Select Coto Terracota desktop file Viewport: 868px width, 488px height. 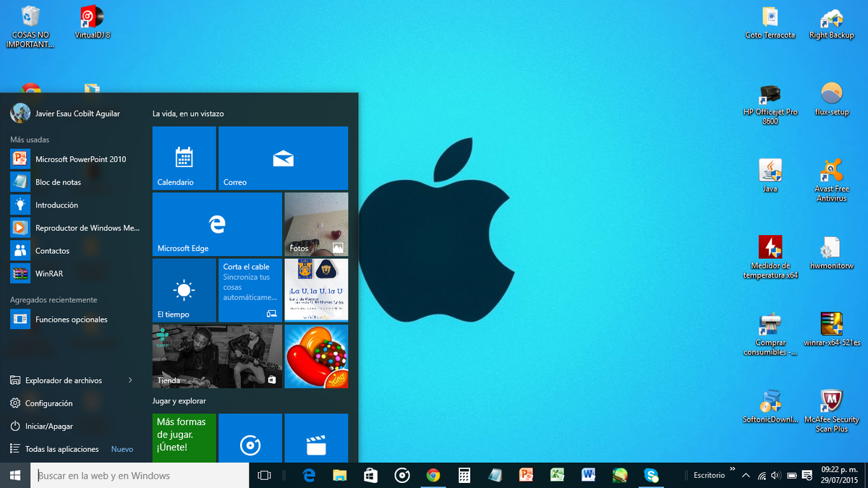pyautogui.click(x=770, y=22)
